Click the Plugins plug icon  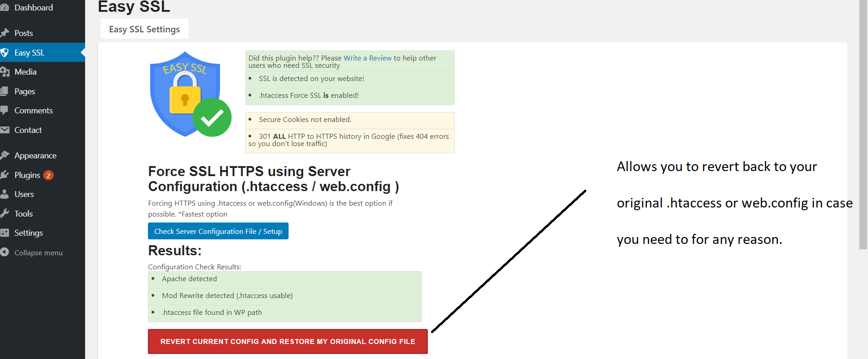5,175
